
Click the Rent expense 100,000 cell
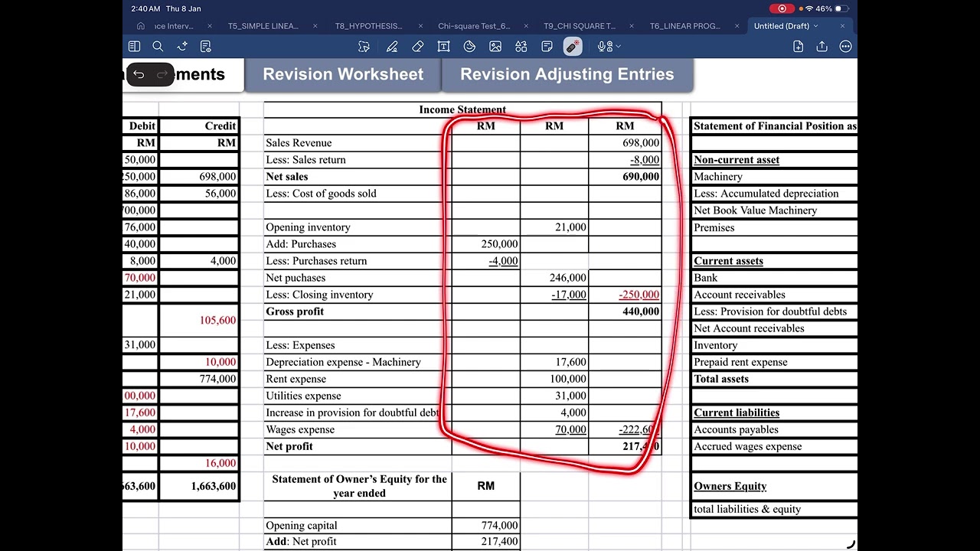tap(554, 379)
